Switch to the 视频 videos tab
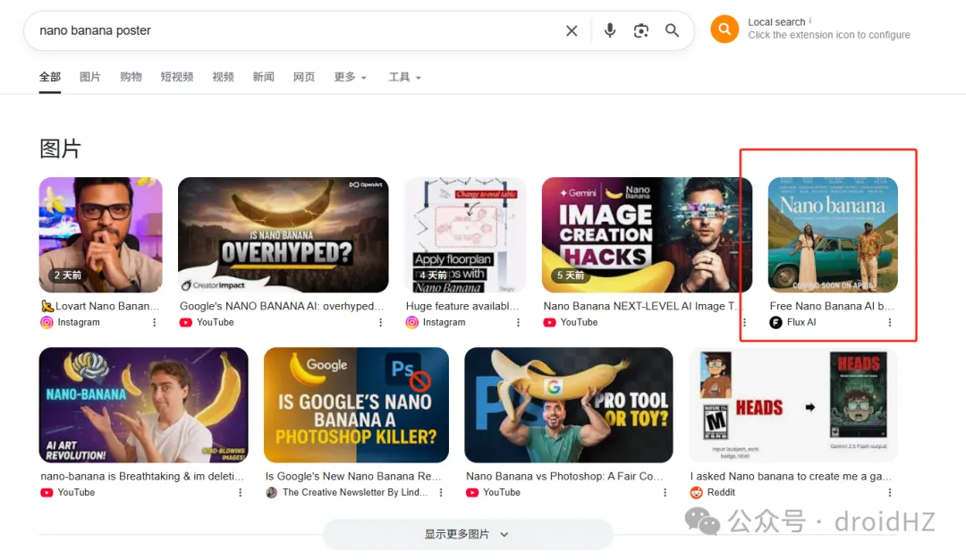Screen dimensions: 966x560 pos(223,77)
